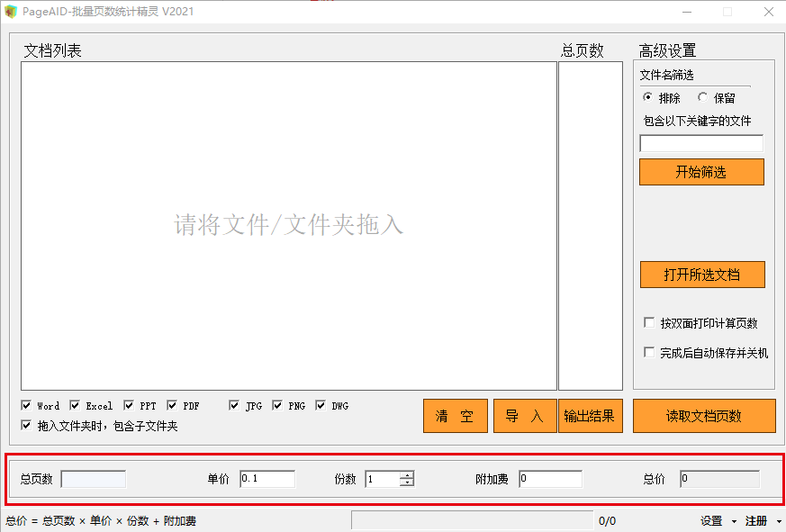Click the 总价 output field

click(x=720, y=479)
